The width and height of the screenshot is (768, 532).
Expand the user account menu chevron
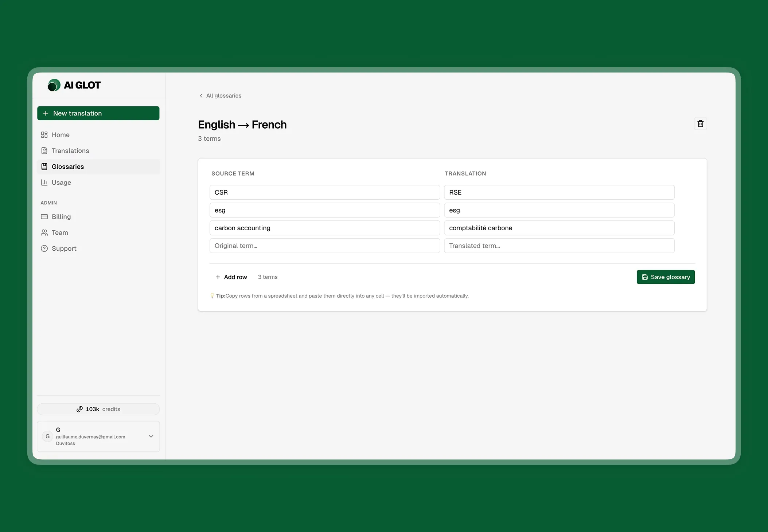151,436
